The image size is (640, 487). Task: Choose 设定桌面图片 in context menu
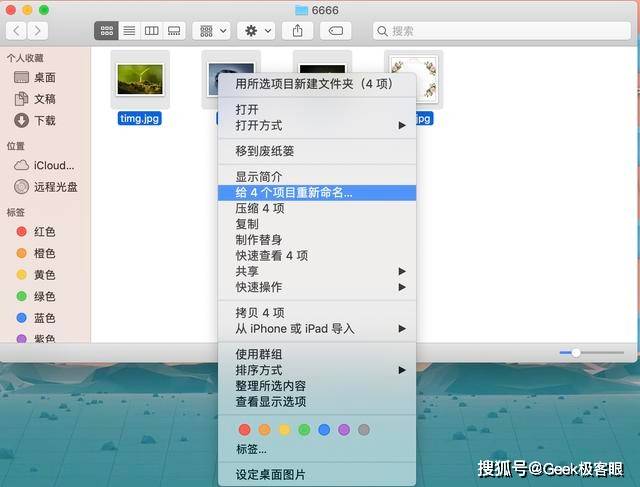click(x=317, y=475)
